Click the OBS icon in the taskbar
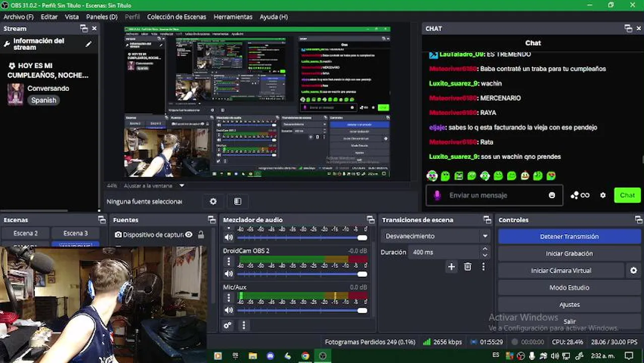This screenshot has height=363, width=644. click(x=323, y=355)
